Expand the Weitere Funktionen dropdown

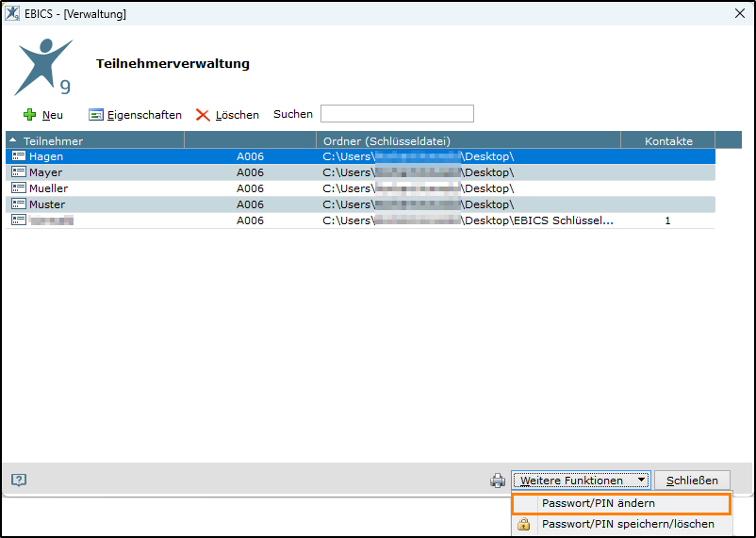tap(581, 481)
